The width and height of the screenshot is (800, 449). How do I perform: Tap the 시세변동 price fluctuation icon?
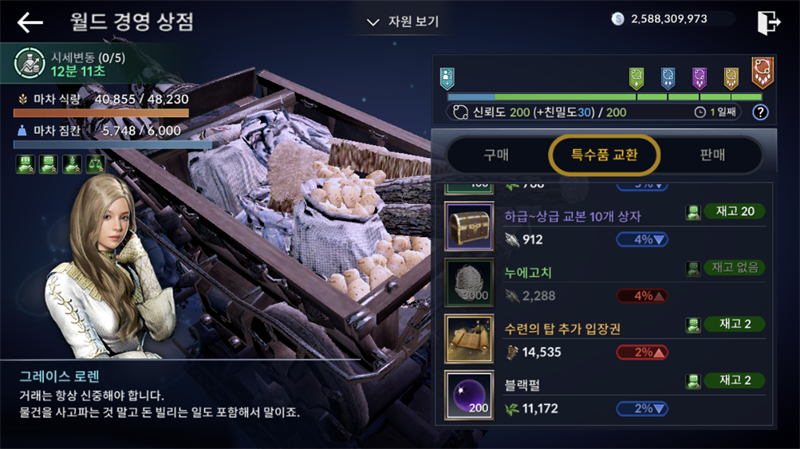click(x=29, y=63)
